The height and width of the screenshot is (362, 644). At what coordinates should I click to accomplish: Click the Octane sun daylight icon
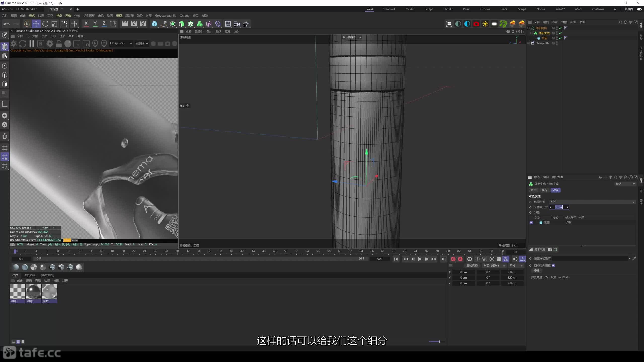(485, 24)
